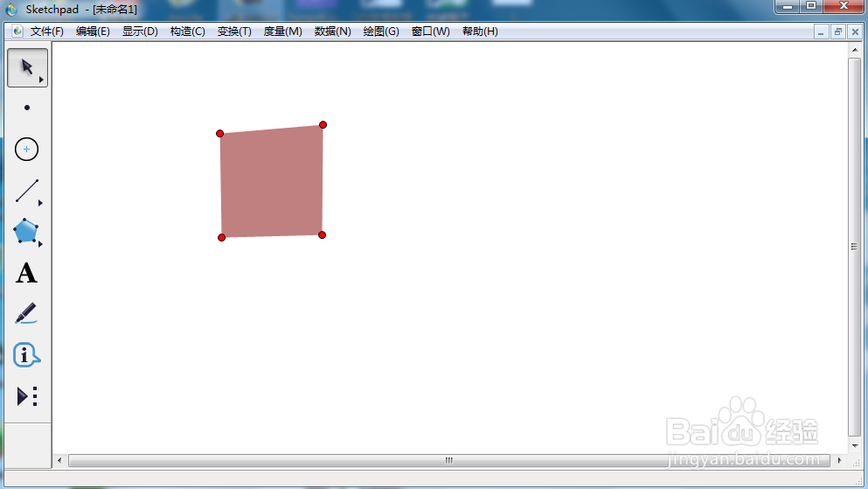The image size is (868, 489).
Task: Select the Compass circle tool
Action: (26, 150)
